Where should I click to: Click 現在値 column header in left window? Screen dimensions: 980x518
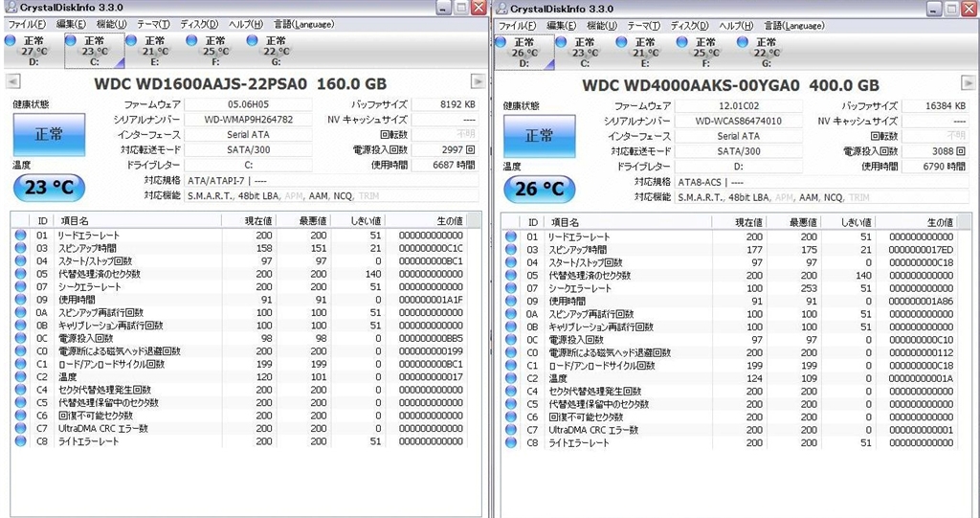pos(249,220)
